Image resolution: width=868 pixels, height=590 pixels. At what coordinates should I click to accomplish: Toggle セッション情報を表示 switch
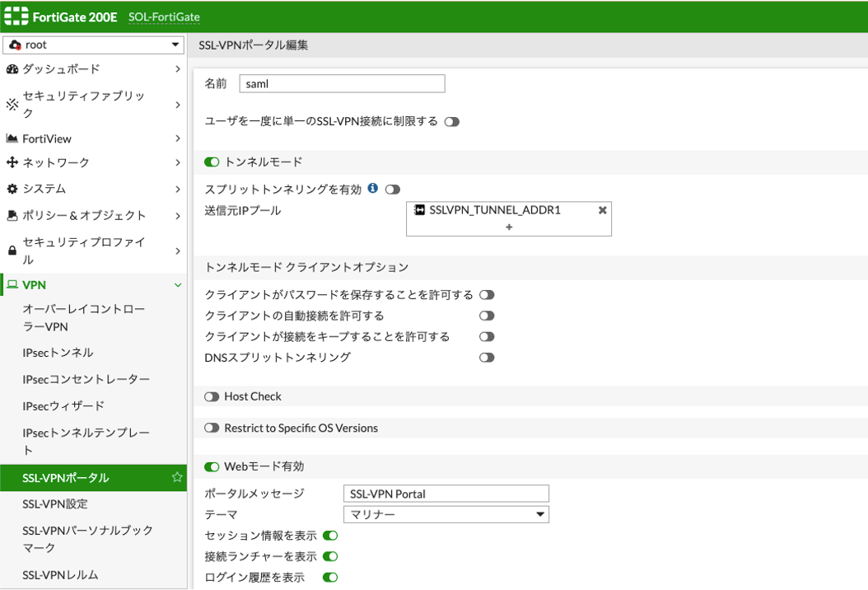click(330, 536)
